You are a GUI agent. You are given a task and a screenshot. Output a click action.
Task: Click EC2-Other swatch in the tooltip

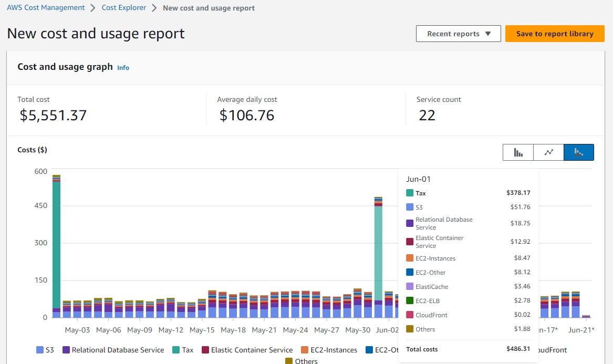[410, 272]
